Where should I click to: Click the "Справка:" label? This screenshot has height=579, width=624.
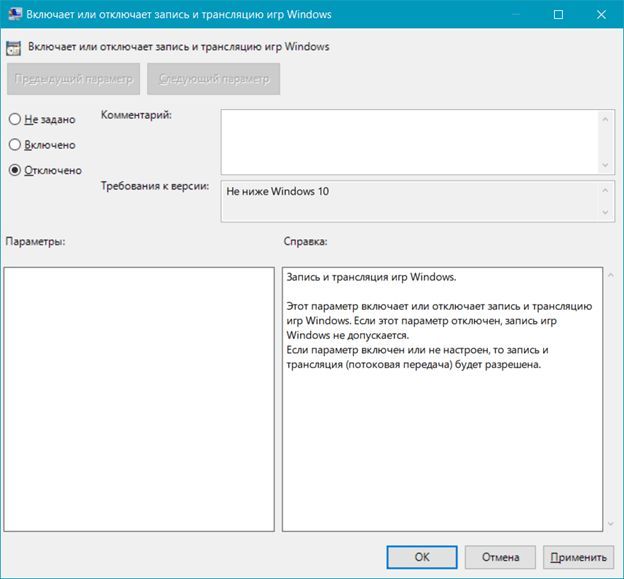point(306,242)
